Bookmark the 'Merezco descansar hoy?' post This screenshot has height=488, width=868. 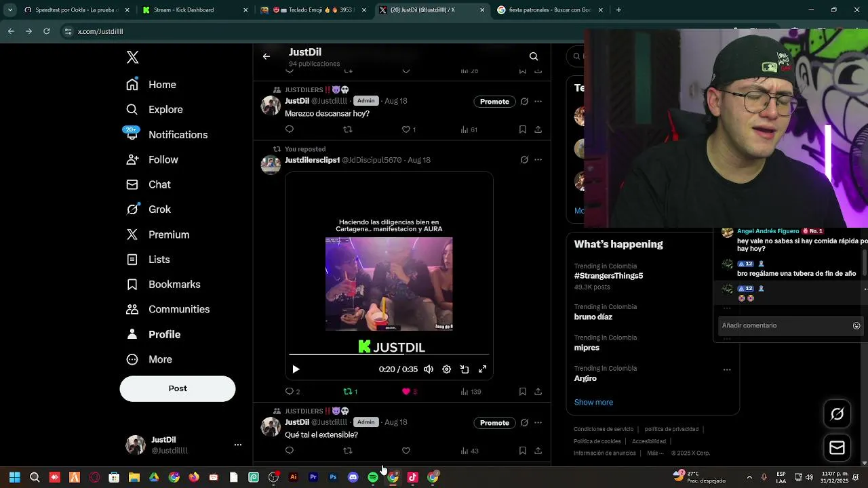tap(523, 129)
